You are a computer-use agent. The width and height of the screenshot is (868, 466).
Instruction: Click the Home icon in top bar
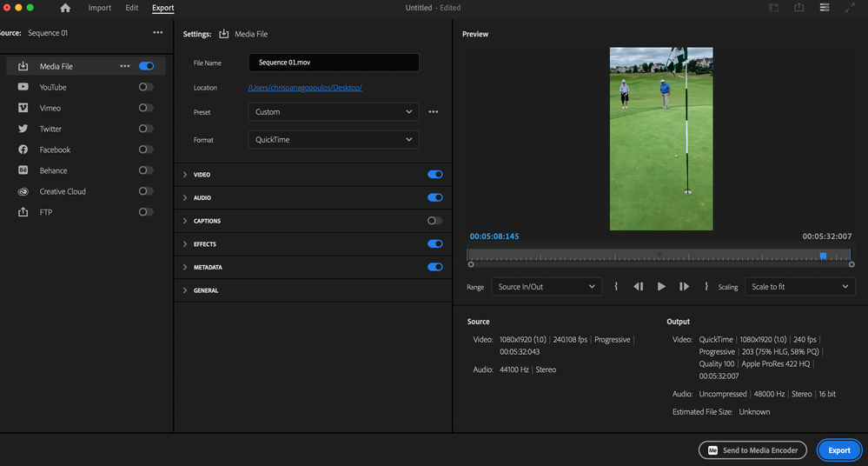(x=65, y=8)
